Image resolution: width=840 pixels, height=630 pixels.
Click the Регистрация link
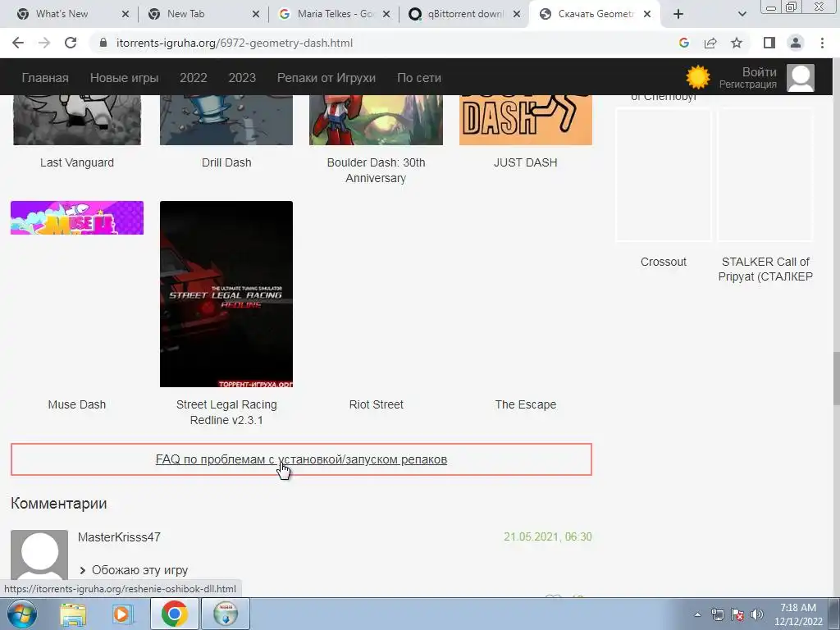pos(748,84)
